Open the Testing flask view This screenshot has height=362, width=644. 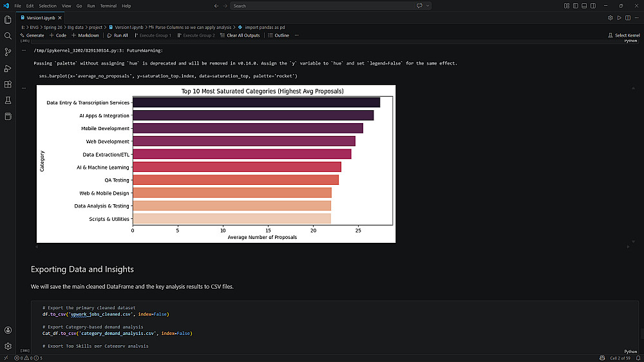tap(8, 100)
